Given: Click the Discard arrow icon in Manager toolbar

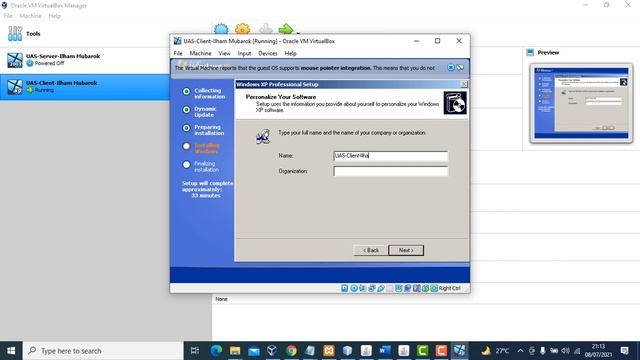Looking at the screenshot, I should [266, 29].
